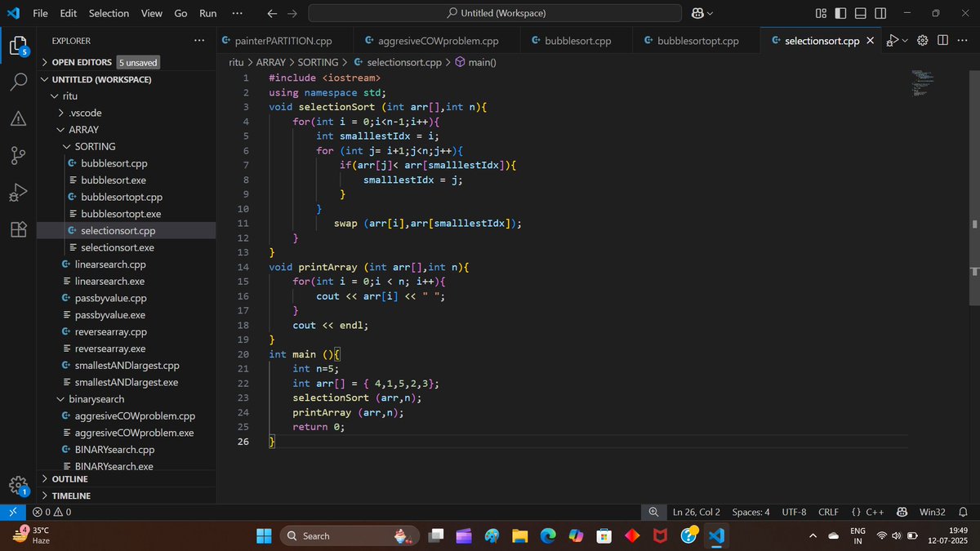The width and height of the screenshot is (980, 551).
Task: Open the errors and warnings status item
Action: point(51,512)
